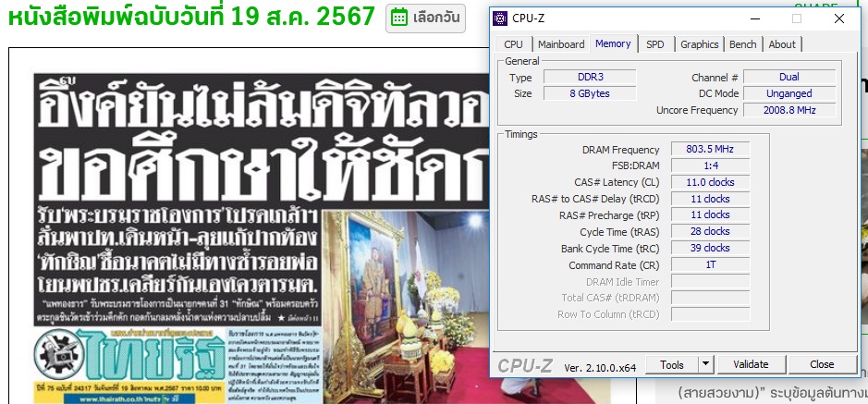This screenshot has width=868, height=404.
Task: Click the tRCD value 11 clocks
Action: click(x=710, y=199)
